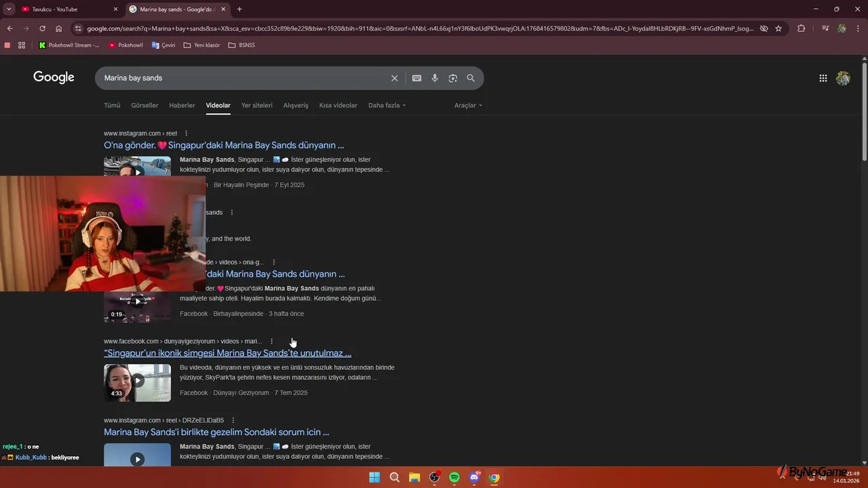Open the Windows Start menu
Screen dimensions: 868x488
pyautogui.click(x=374, y=478)
